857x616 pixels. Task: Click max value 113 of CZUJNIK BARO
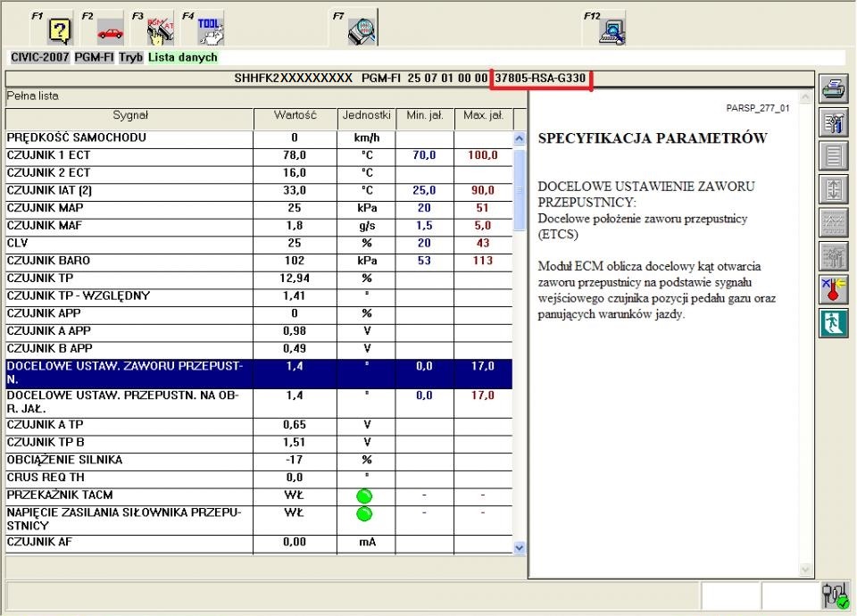(483, 260)
